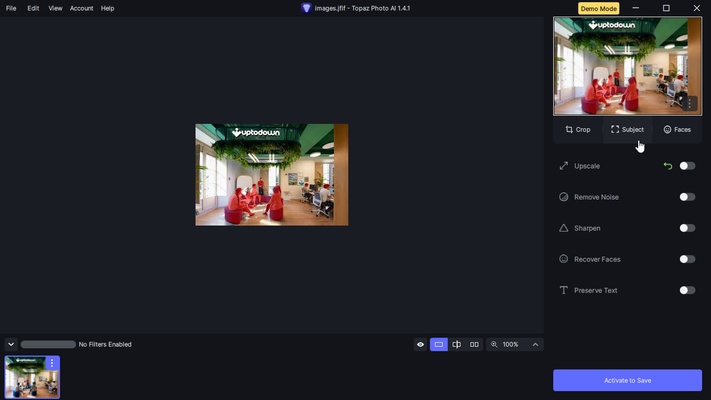Image resolution: width=711 pixels, height=400 pixels.
Task: Click the Remove Noise label
Action: coord(596,197)
